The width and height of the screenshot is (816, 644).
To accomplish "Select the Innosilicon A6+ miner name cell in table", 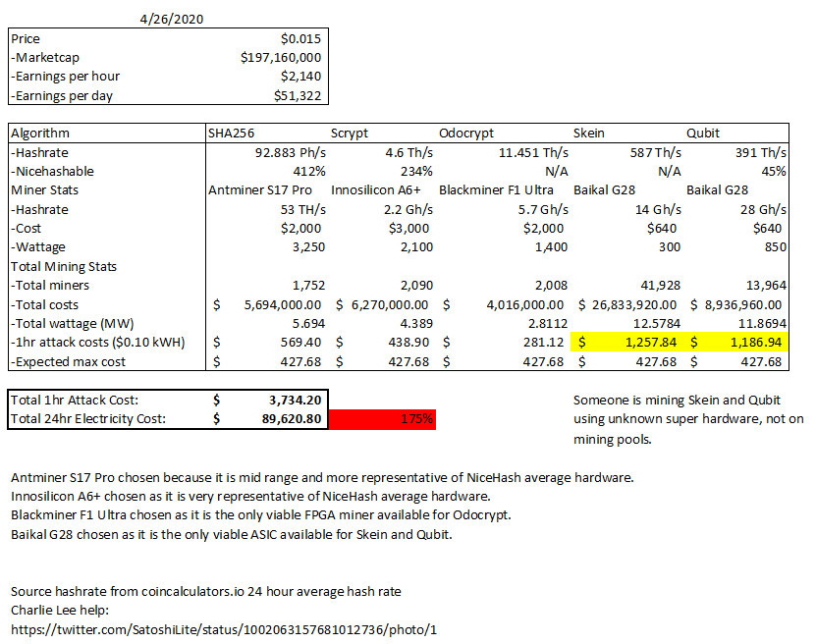I will (x=378, y=189).
